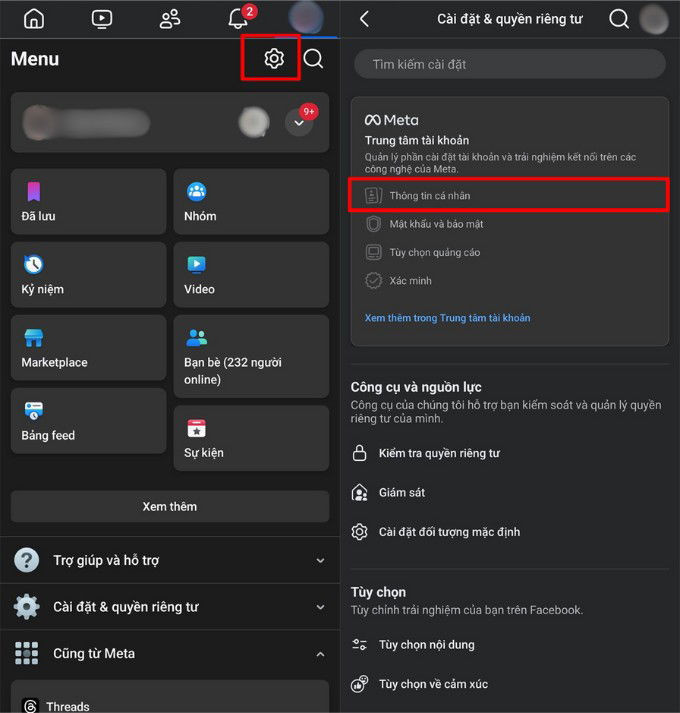Expand the profile switcher dropdown arrow
Screen dimensions: 680x713
pos(299,123)
